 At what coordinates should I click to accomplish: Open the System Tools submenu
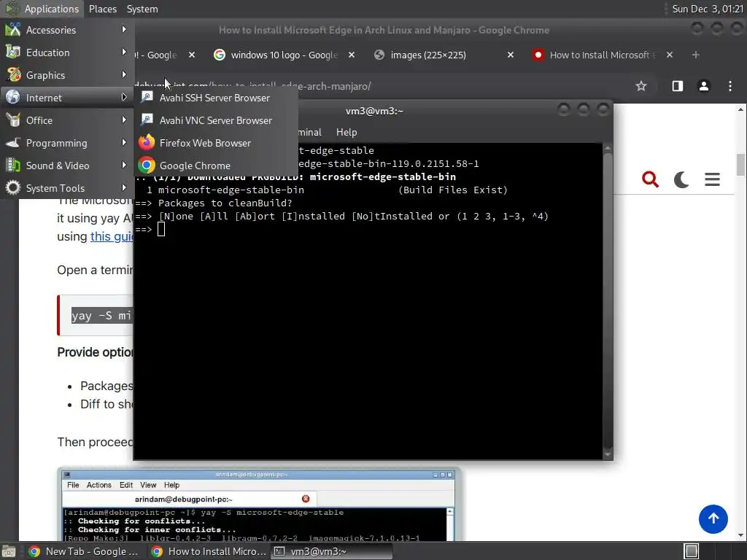[67, 187]
